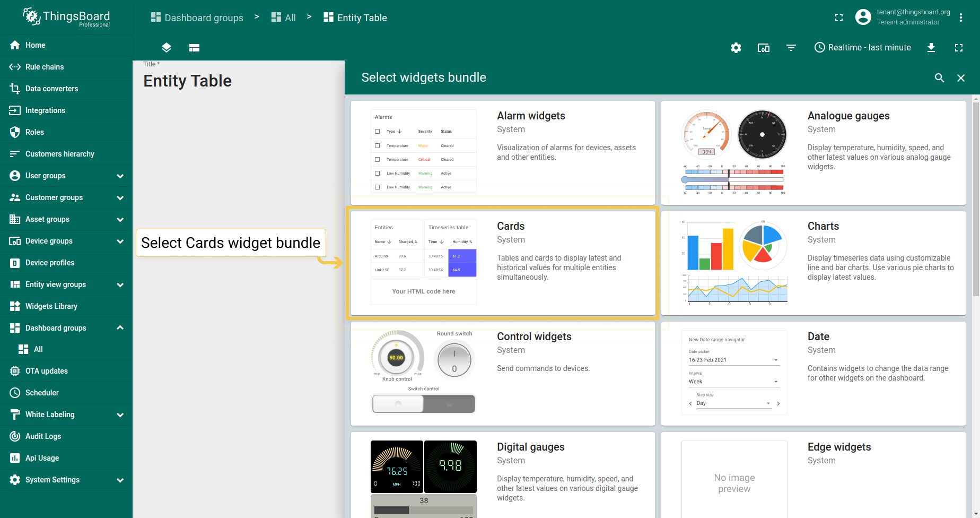This screenshot has width=980, height=518.
Task: Search widgets bundles with magnifier icon
Action: (939, 78)
